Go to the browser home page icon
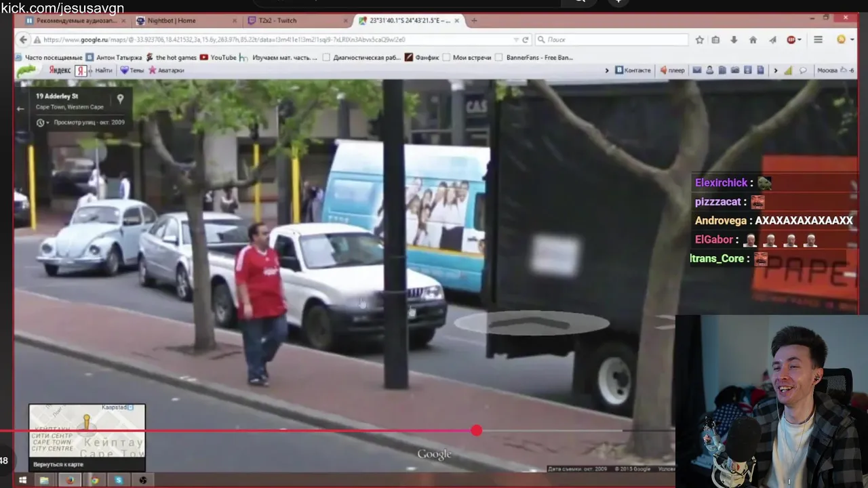The image size is (868, 488). pos(753,40)
